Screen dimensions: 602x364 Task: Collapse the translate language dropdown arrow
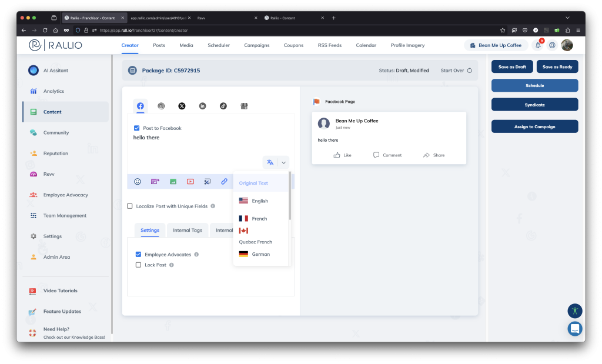pyautogui.click(x=283, y=163)
